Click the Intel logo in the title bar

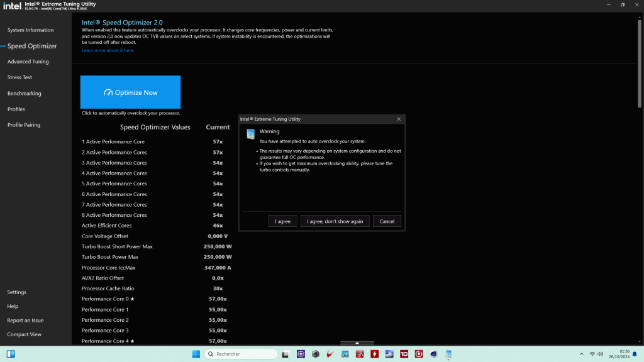(13, 5)
